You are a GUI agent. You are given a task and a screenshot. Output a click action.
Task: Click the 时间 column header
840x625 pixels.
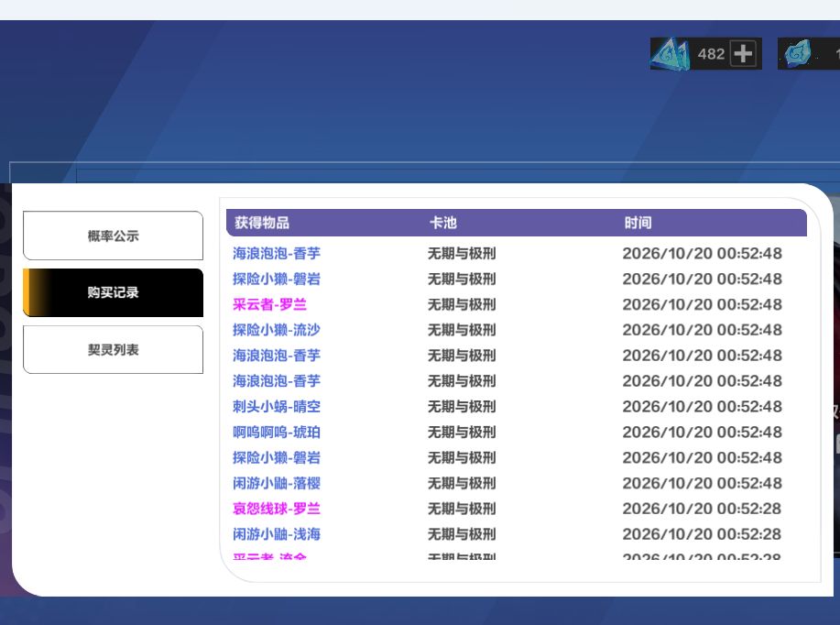(638, 223)
